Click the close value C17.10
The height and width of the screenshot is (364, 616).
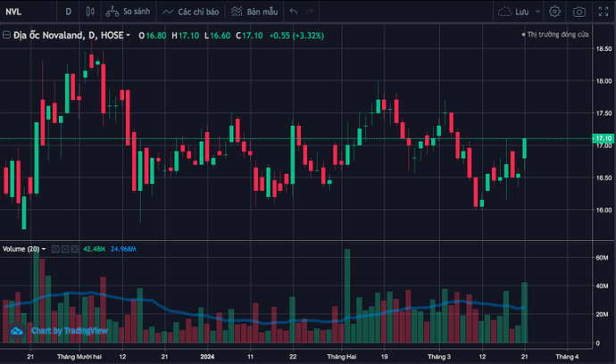pos(249,36)
